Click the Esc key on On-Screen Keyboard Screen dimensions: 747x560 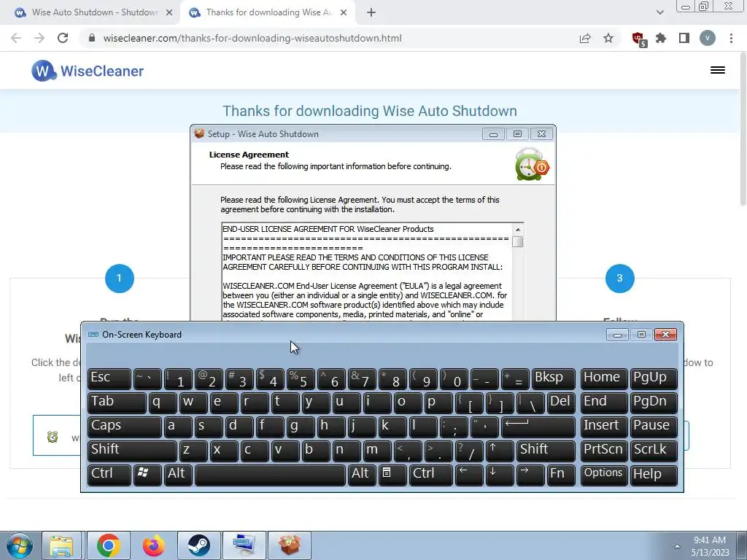tap(109, 378)
